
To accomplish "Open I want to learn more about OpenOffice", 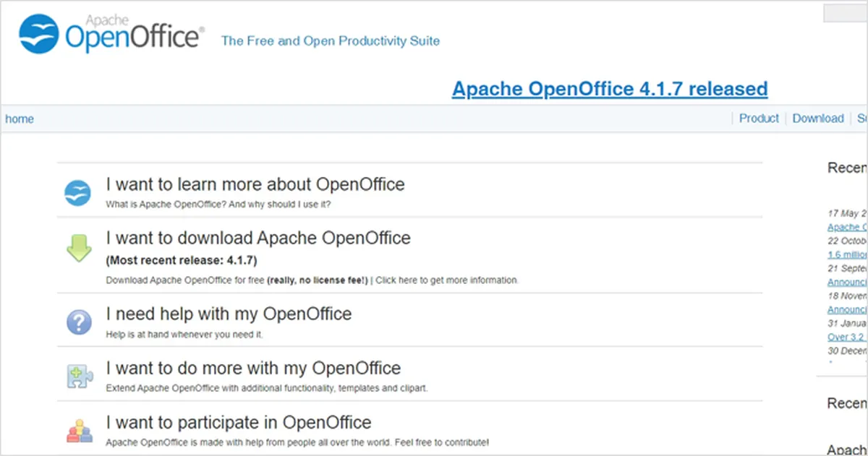I will (x=255, y=184).
